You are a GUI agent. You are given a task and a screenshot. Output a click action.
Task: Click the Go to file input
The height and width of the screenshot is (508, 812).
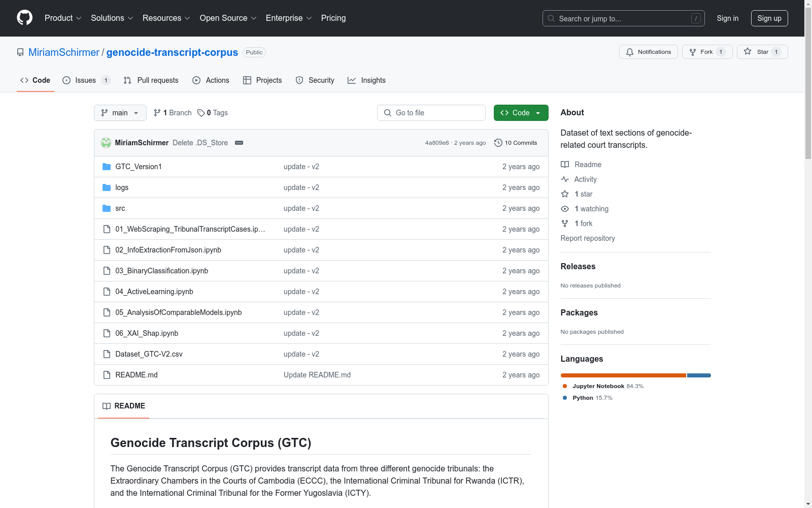(431, 113)
